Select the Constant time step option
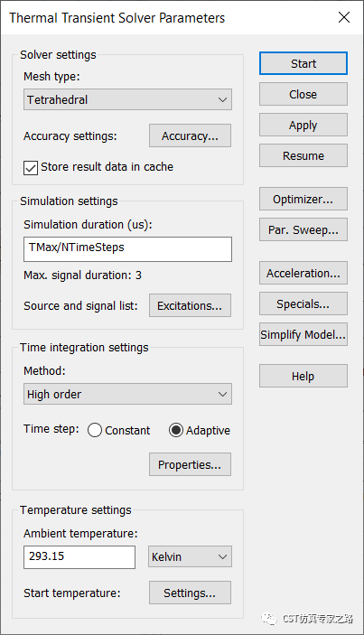 coord(95,430)
